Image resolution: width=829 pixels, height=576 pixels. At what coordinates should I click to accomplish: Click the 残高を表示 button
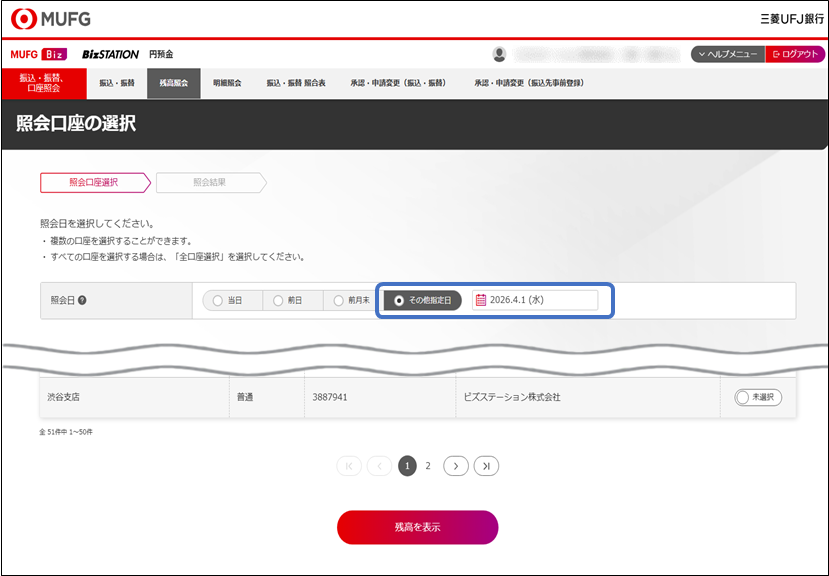[x=417, y=527]
